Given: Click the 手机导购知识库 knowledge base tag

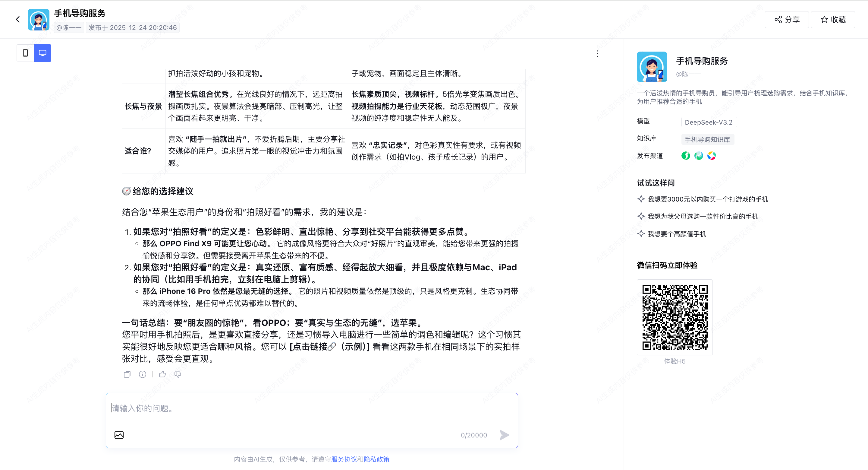Looking at the screenshot, I should (x=707, y=140).
